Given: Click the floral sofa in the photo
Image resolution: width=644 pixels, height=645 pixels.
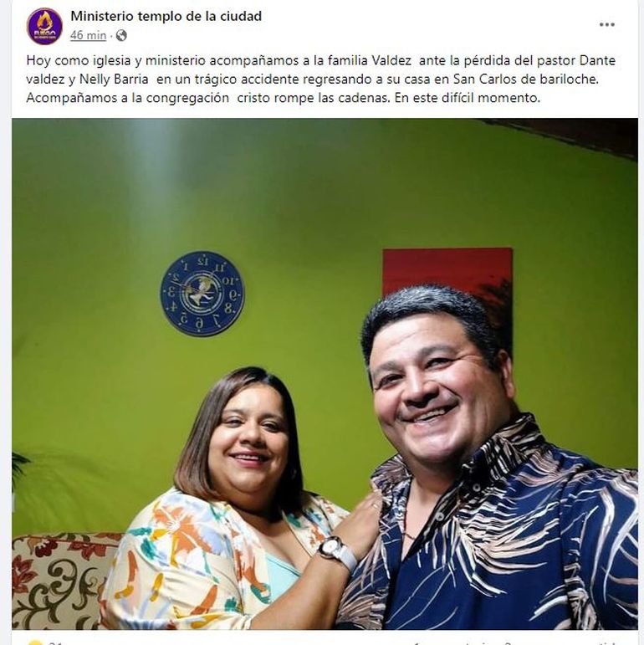Looking at the screenshot, I should point(62,581).
